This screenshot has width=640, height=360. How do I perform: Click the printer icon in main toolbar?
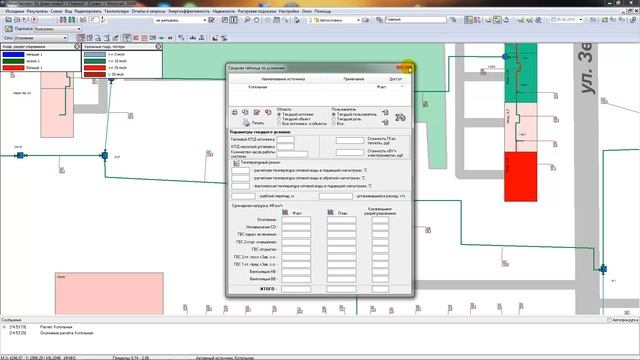297,20
